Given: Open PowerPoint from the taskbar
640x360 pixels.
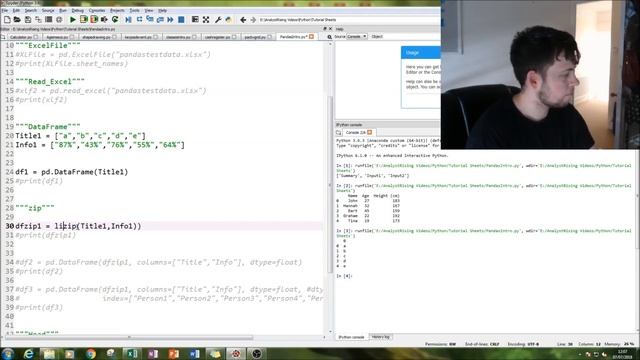Looking at the screenshot, I should [173, 353].
